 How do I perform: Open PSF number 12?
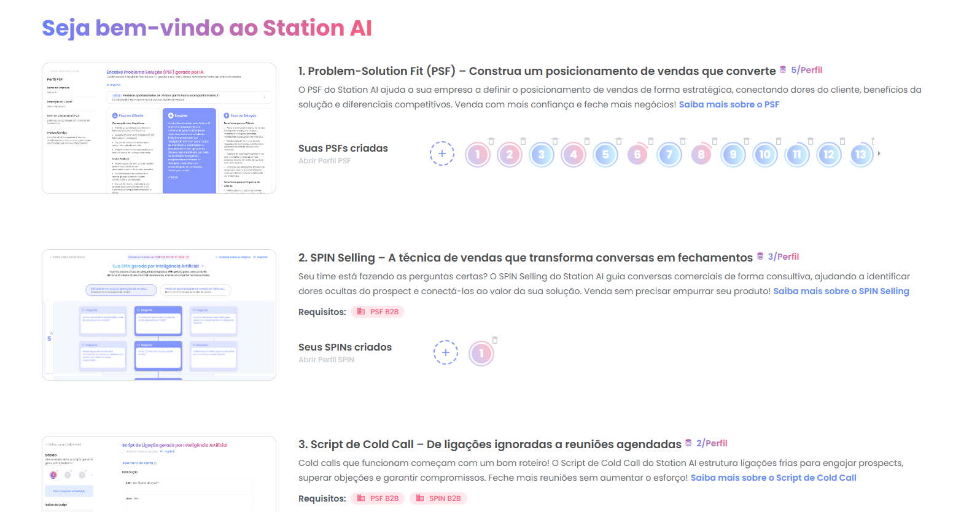click(x=829, y=155)
